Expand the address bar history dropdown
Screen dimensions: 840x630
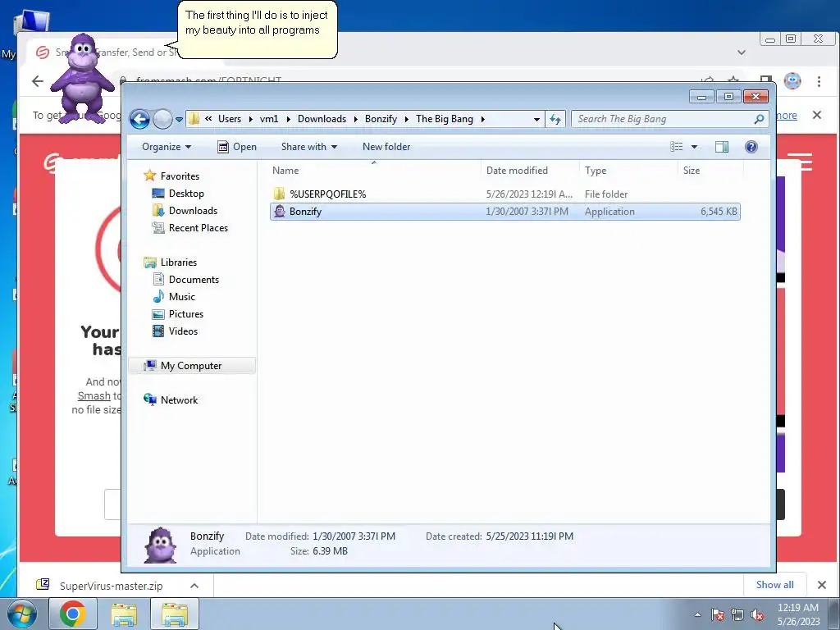point(536,120)
